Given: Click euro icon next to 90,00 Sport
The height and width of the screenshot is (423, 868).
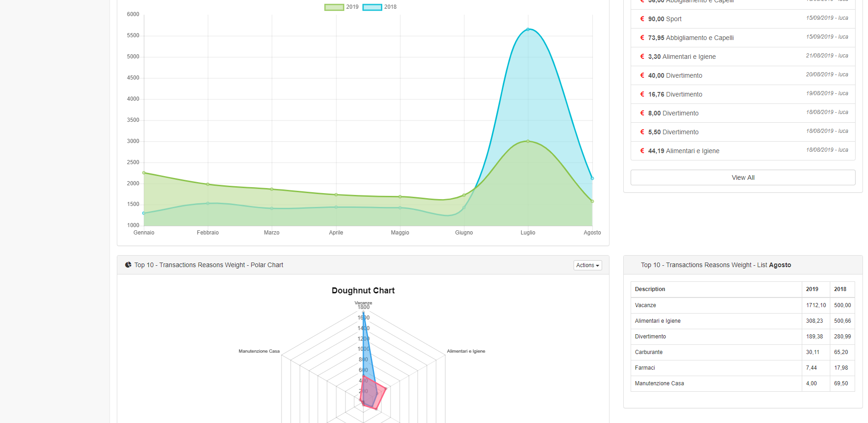Looking at the screenshot, I should tap(642, 19).
